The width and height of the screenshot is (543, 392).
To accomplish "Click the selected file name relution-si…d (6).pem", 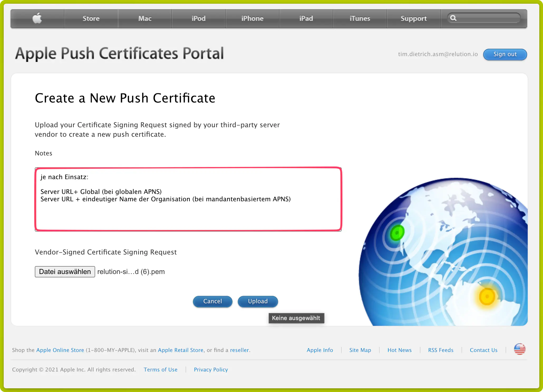I will (x=131, y=272).
